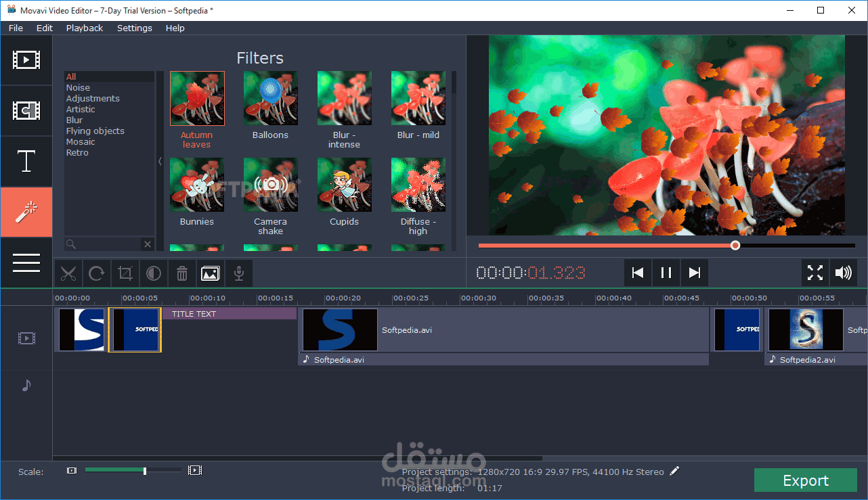868x500 pixels.
Task: Choose the Autumn leaves filter thumbnail
Action: pyautogui.click(x=197, y=99)
